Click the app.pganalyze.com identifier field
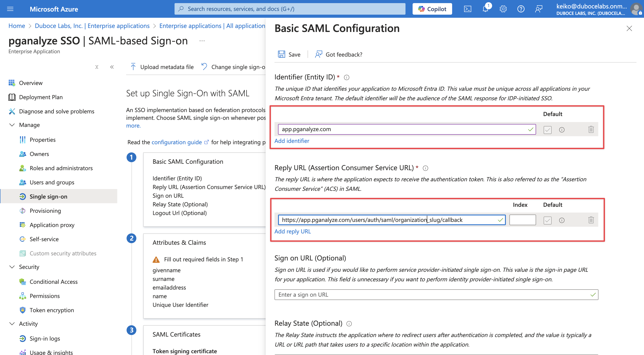The height and width of the screenshot is (355, 644). point(407,129)
